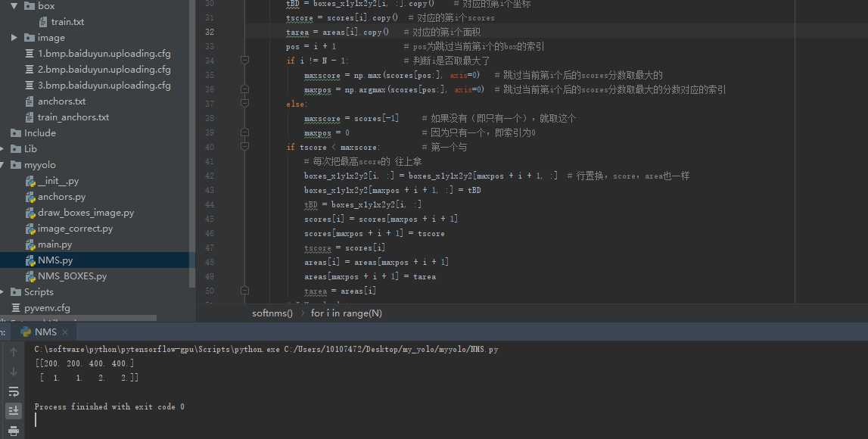Image resolution: width=868 pixels, height=439 pixels.
Task: Click Python icon of anchors.py
Action: [30, 197]
